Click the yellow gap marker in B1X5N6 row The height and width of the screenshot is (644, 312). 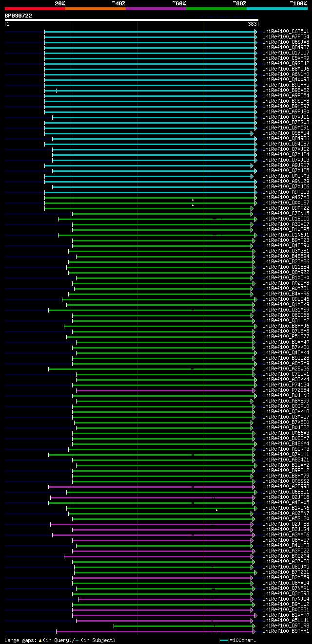216,510
